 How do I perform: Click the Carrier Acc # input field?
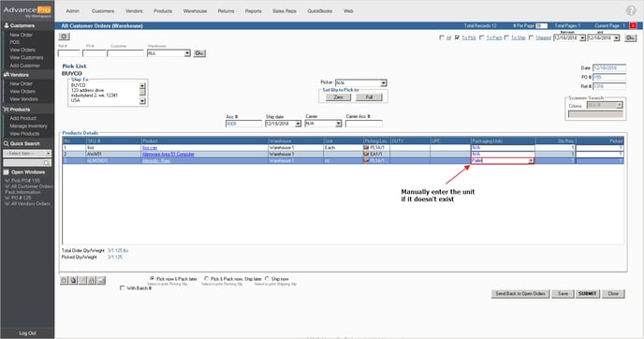364,124
